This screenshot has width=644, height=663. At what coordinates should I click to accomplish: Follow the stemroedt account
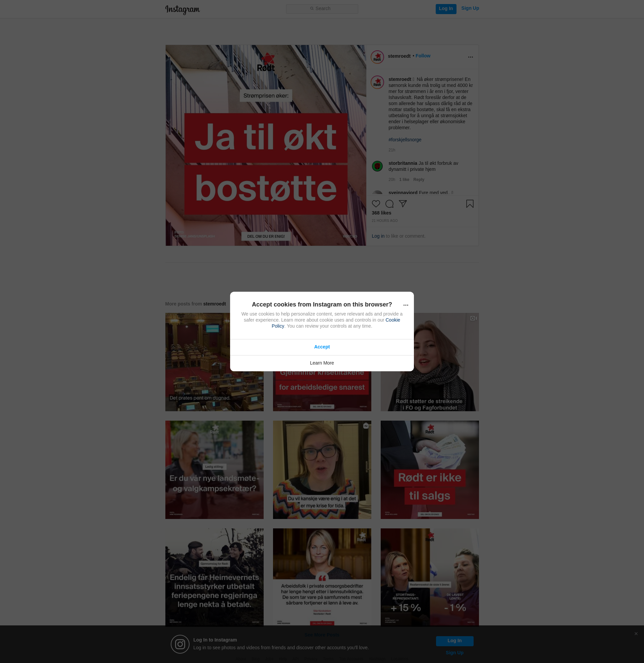(423, 56)
